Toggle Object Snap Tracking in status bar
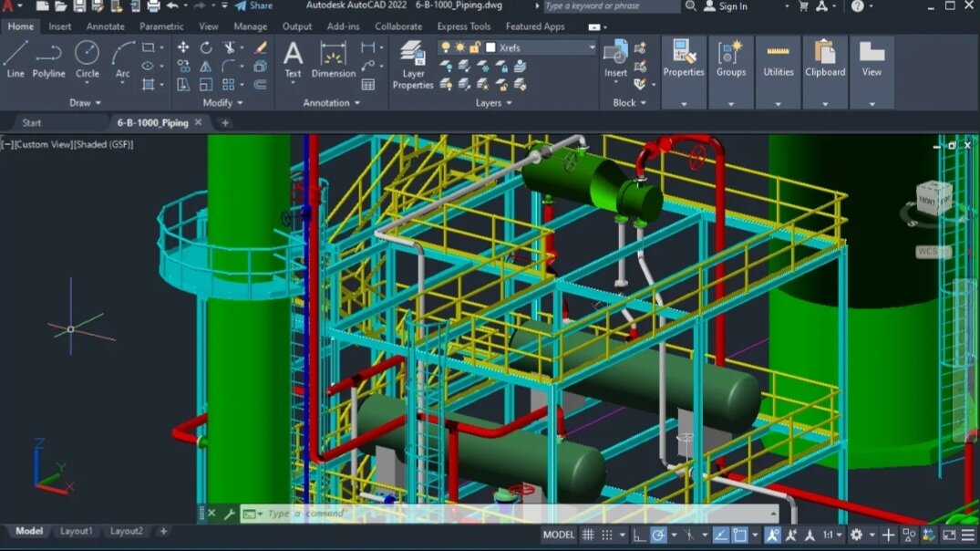This screenshot has height=551, width=980. pos(720,535)
